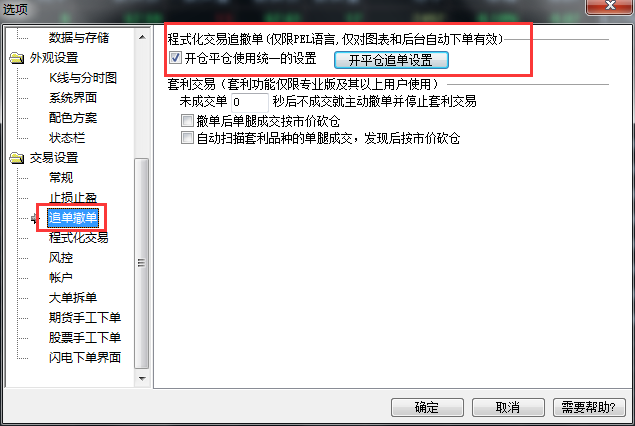Uncheck 开仓平仓使用统一的设置 checkbox
The image size is (635, 426).
(x=175, y=58)
